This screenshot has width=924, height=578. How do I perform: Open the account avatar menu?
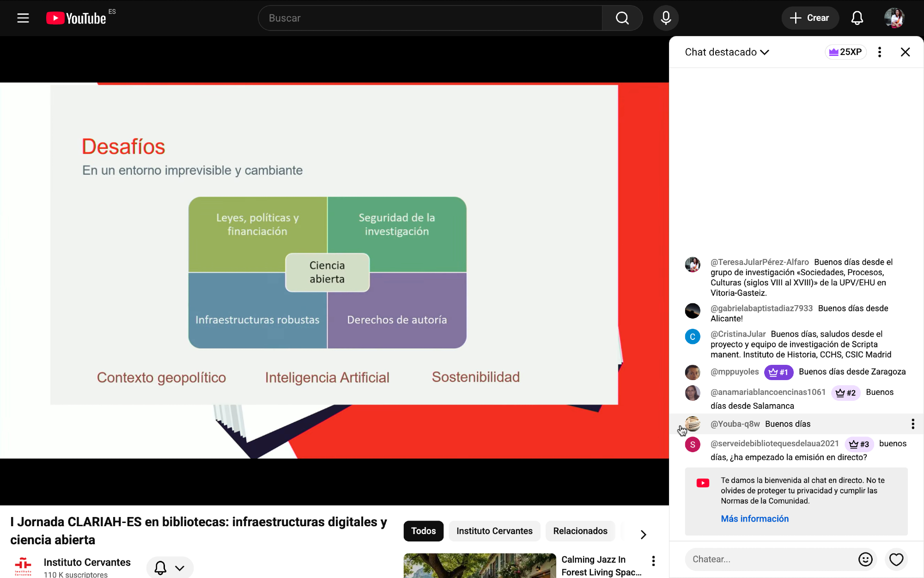click(x=894, y=18)
